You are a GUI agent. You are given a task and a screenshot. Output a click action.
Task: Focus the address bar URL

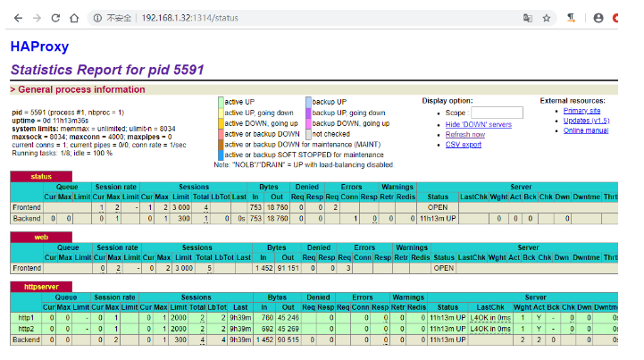(189, 18)
